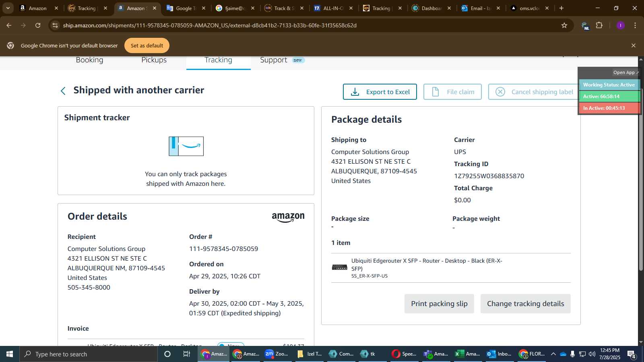The height and width of the screenshot is (362, 644).
Task: Close the default browser notification bar
Action: point(634,45)
